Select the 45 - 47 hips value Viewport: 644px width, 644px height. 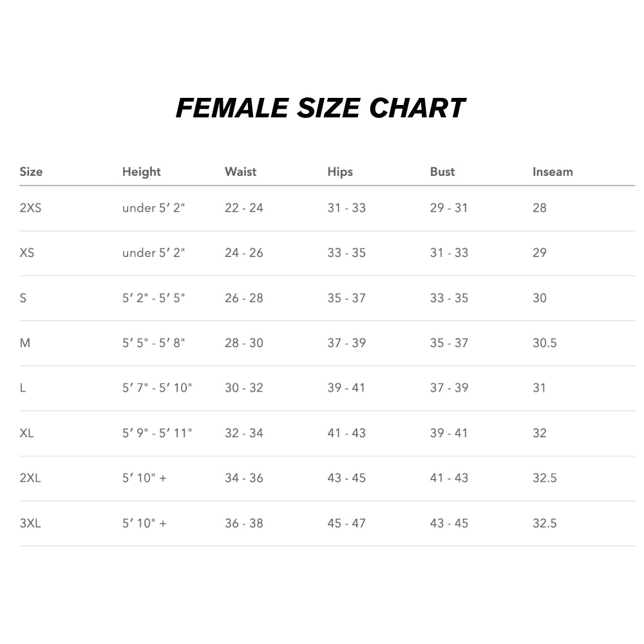346,524
